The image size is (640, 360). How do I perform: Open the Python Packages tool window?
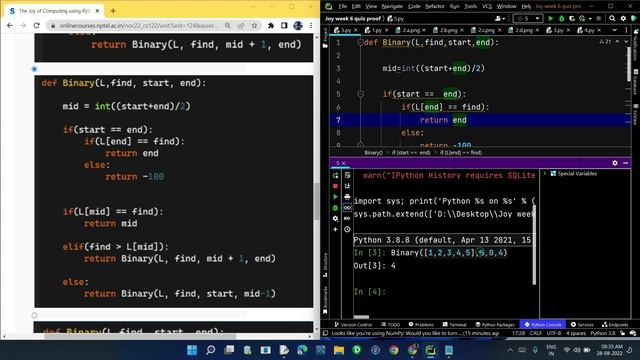pos(495,324)
